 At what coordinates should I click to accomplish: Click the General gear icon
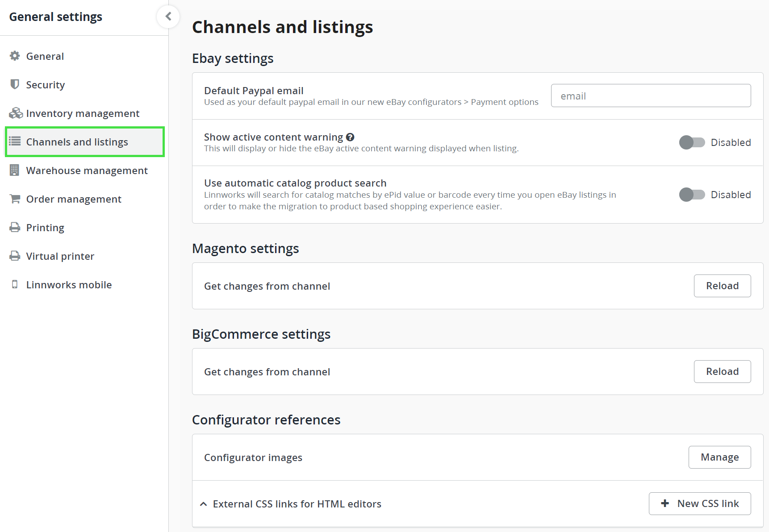(x=15, y=56)
